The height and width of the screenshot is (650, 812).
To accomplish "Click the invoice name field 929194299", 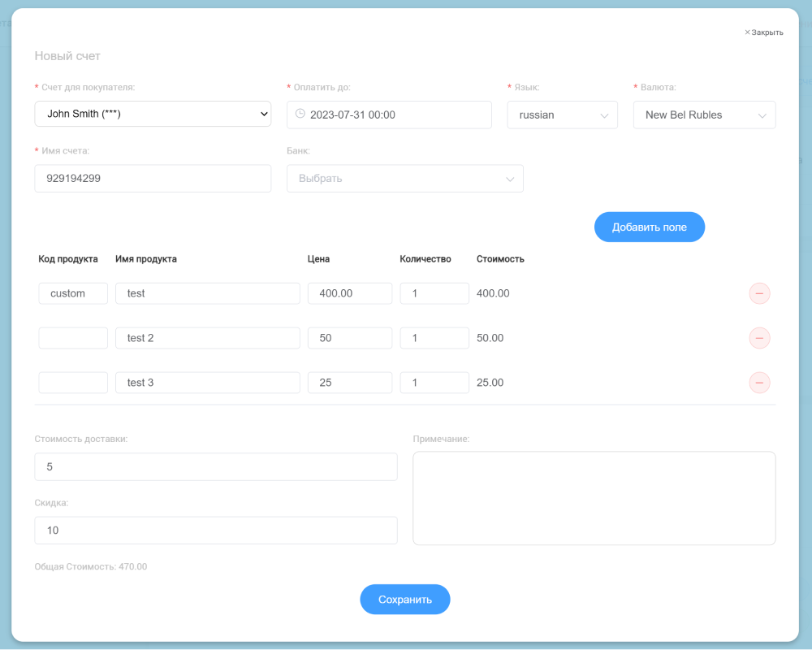I will pyautogui.click(x=153, y=179).
